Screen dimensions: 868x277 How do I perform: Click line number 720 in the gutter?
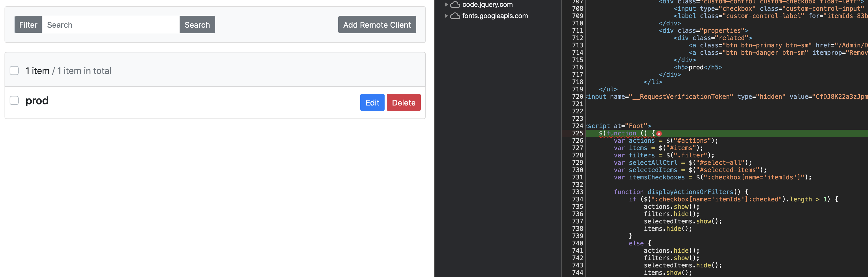click(x=577, y=96)
